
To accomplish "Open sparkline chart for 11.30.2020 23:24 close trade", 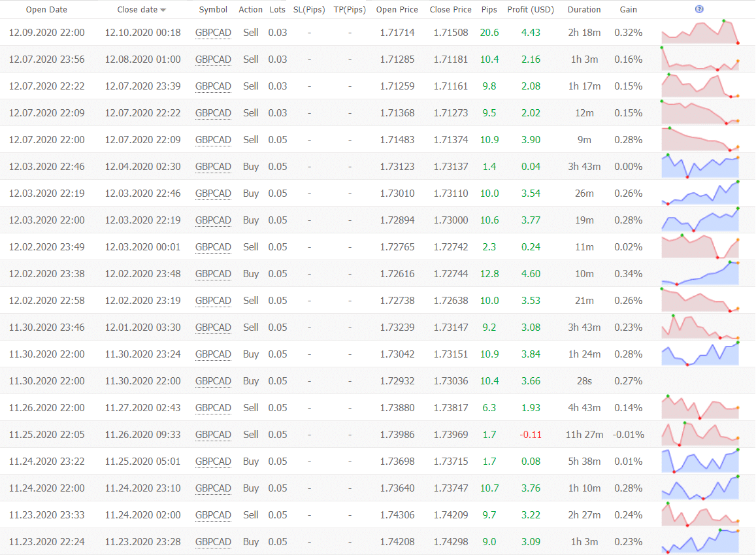I will [700, 354].
